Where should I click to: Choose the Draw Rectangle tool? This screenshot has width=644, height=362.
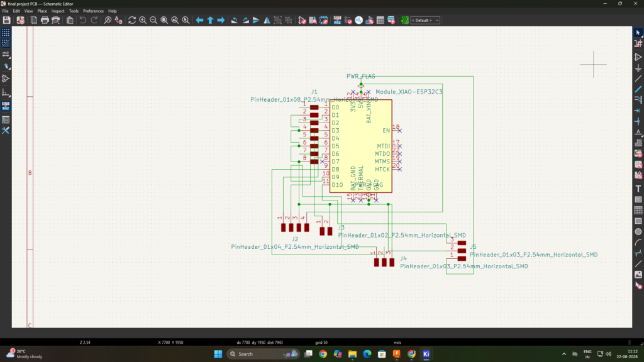tap(638, 221)
